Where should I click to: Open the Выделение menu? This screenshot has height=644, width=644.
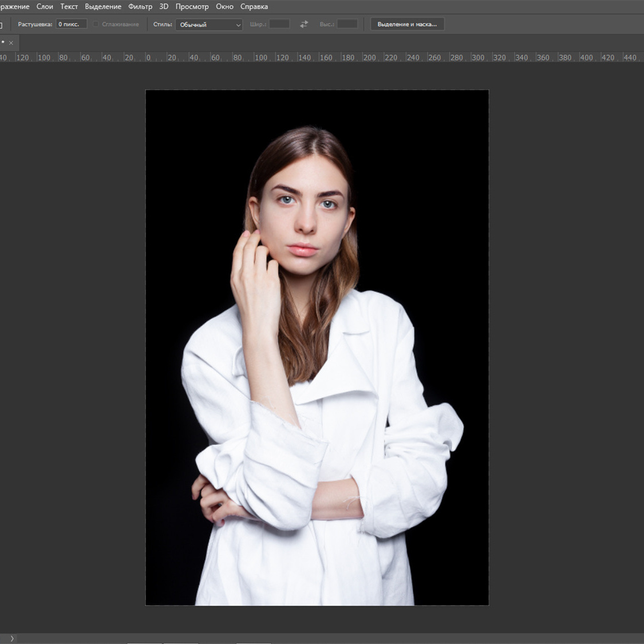point(103,6)
